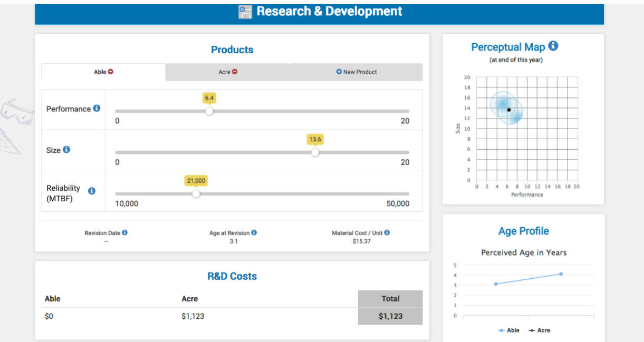Click the Reliability slider handle
This screenshot has width=644, height=342.
coord(196,194)
